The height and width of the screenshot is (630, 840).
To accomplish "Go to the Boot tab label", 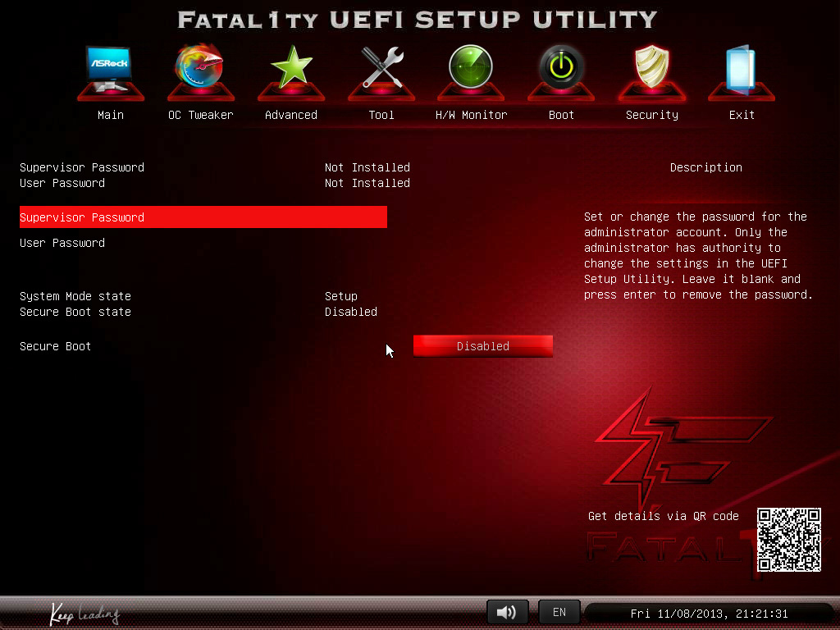I will [561, 115].
